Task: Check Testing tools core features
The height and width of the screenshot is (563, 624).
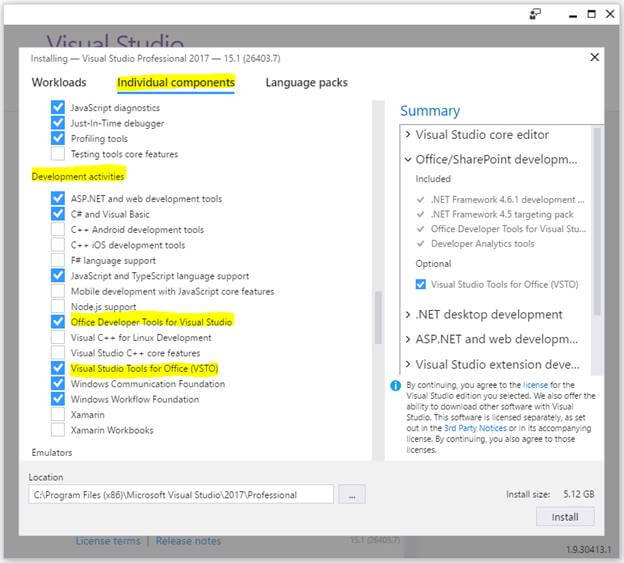Action: (58, 154)
